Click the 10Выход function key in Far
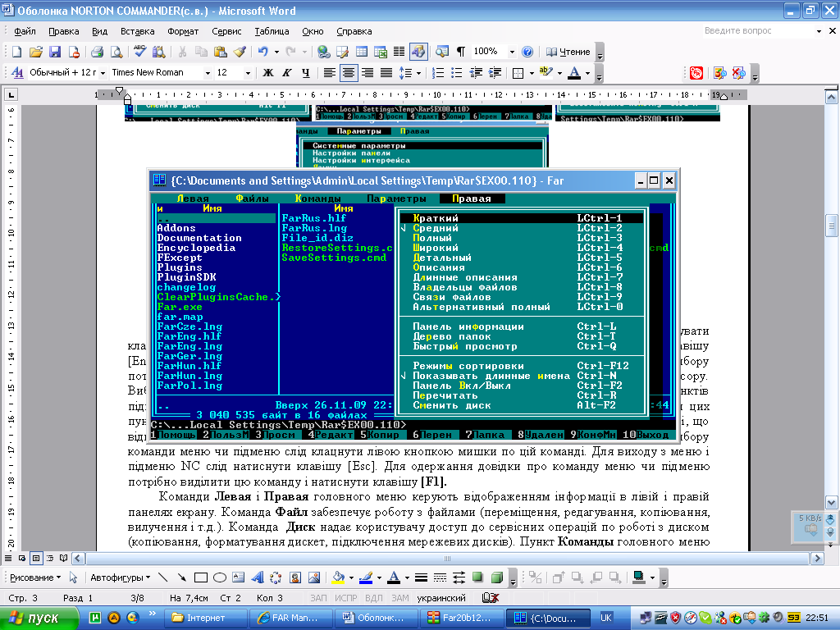The height and width of the screenshot is (630, 840). coord(645,435)
